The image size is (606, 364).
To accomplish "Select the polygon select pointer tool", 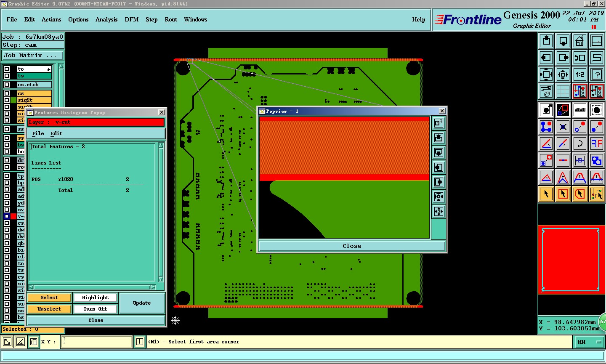I will point(580,194).
